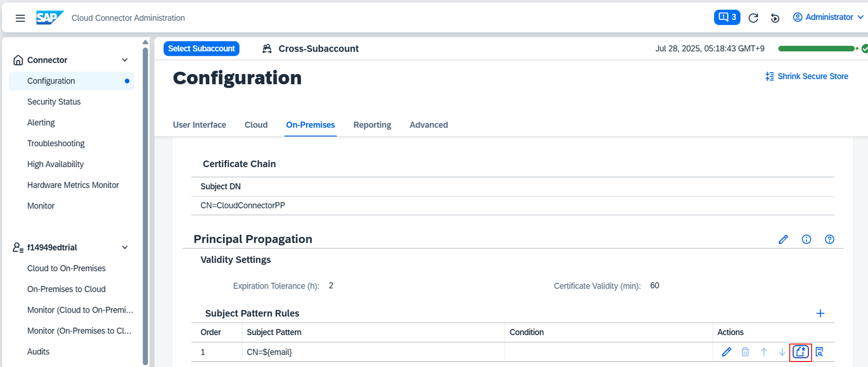Open Principal Propagation information icon
This screenshot has width=868, height=367.
(x=806, y=239)
